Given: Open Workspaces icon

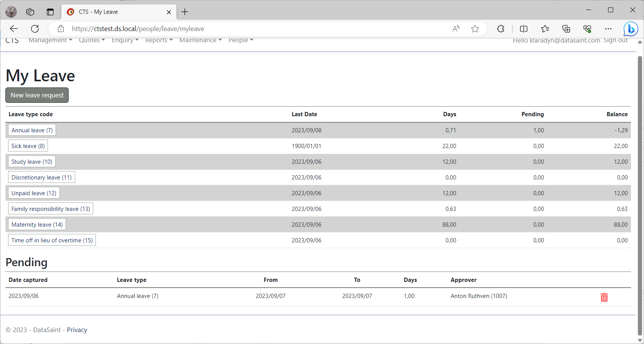Looking at the screenshot, I should [x=30, y=12].
